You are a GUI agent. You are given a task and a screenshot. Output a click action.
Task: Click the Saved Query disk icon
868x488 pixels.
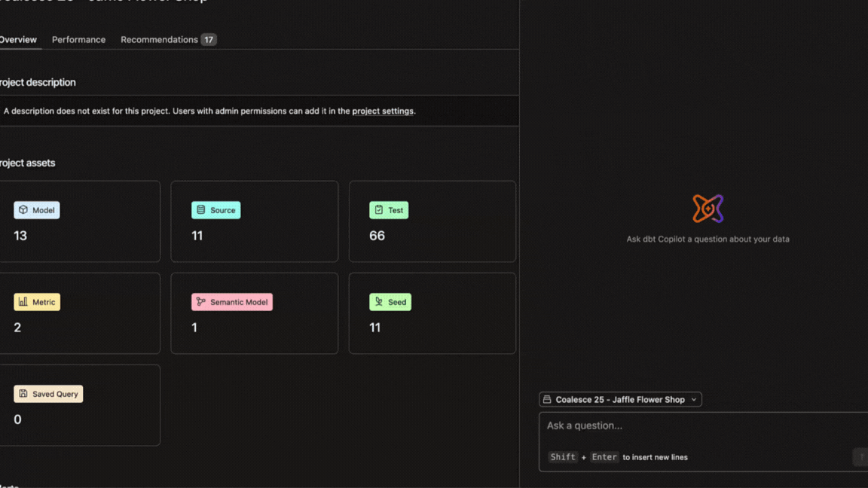23,393
